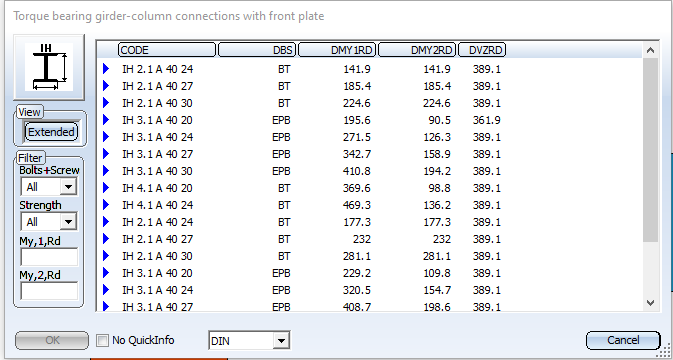Open the Bolts+Screw filter dropdown
Image resolution: width=673 pixels, height=360 pixels.
coord(68,187)
